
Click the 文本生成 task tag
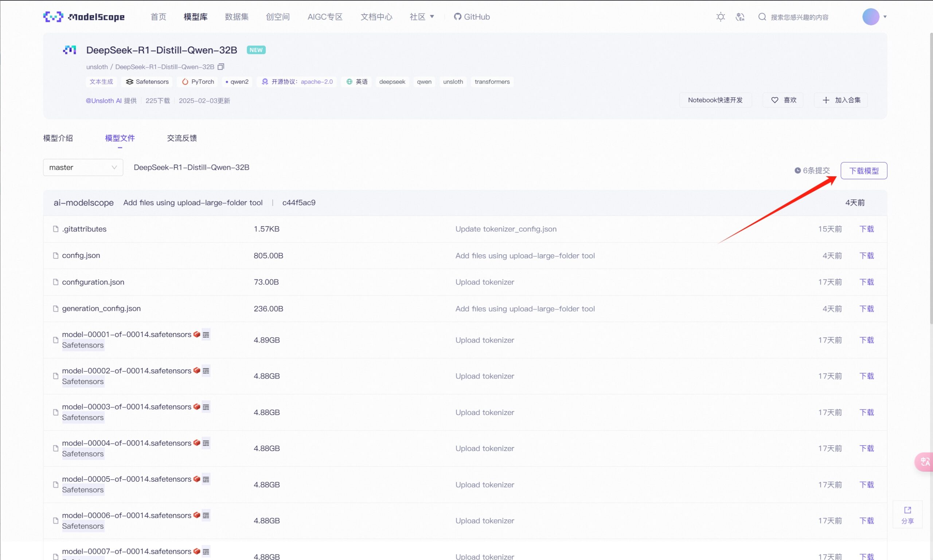point(101,82)
